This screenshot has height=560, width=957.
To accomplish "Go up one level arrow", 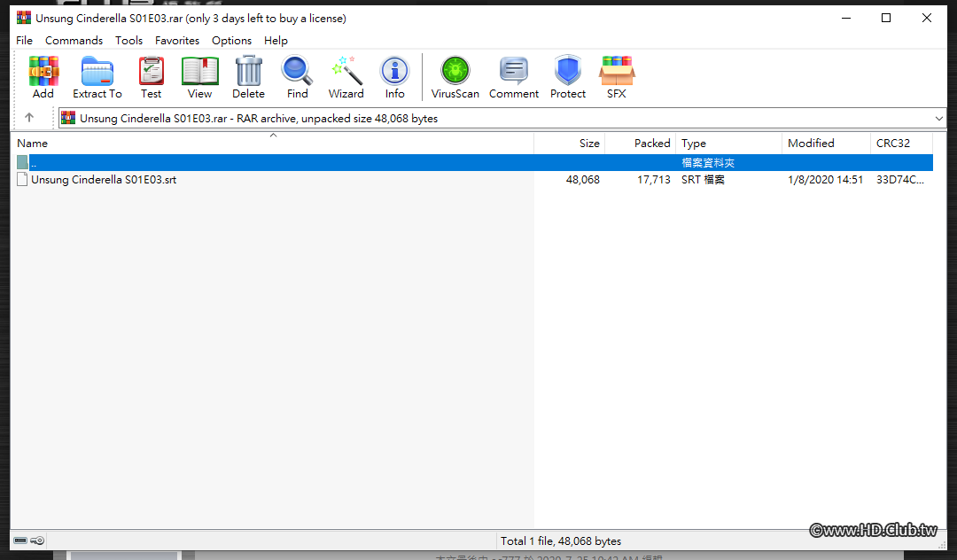I will (28, 118).
